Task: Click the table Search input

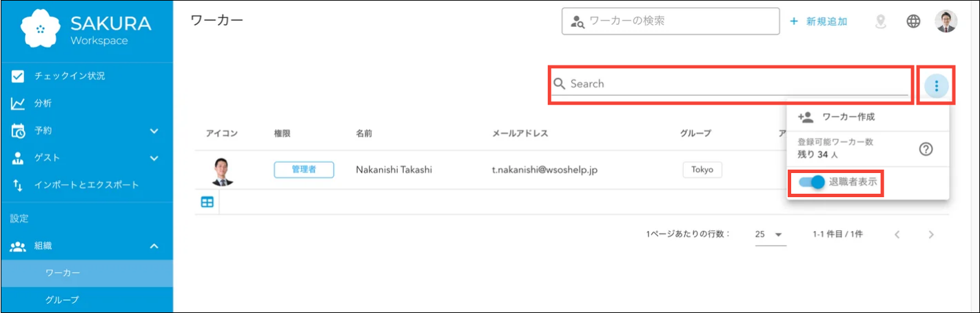Action: point(731,84)
